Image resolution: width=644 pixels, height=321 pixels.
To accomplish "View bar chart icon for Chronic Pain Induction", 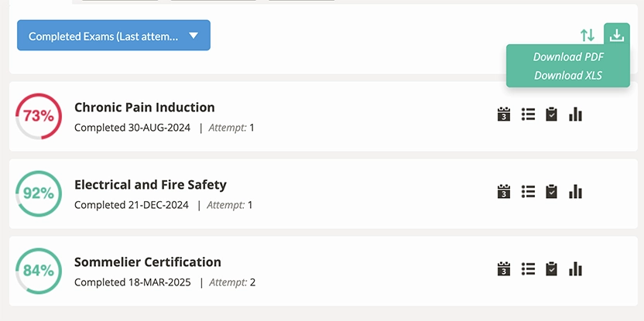I will point(575,114).
